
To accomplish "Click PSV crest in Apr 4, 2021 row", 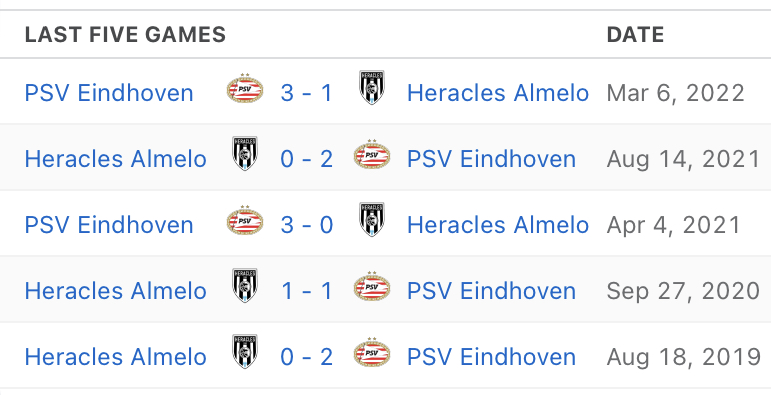I will pos(245,220).
